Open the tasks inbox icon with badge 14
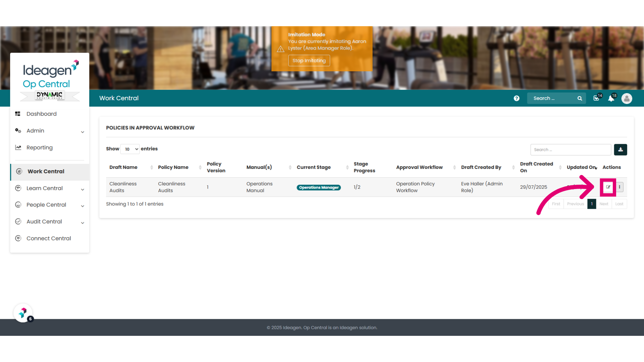Image resolution: width=644 pixels, height=362 pixels. [x=597, y=98]
